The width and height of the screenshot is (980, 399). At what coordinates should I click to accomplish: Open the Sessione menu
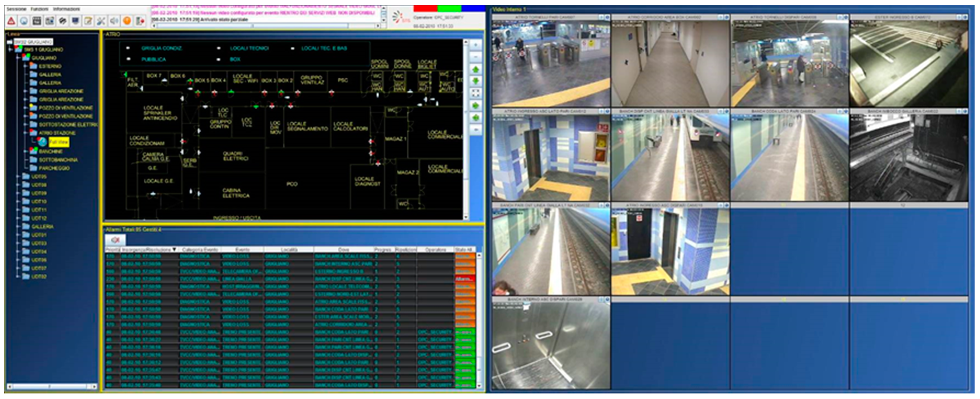click(x=16, y=9)
